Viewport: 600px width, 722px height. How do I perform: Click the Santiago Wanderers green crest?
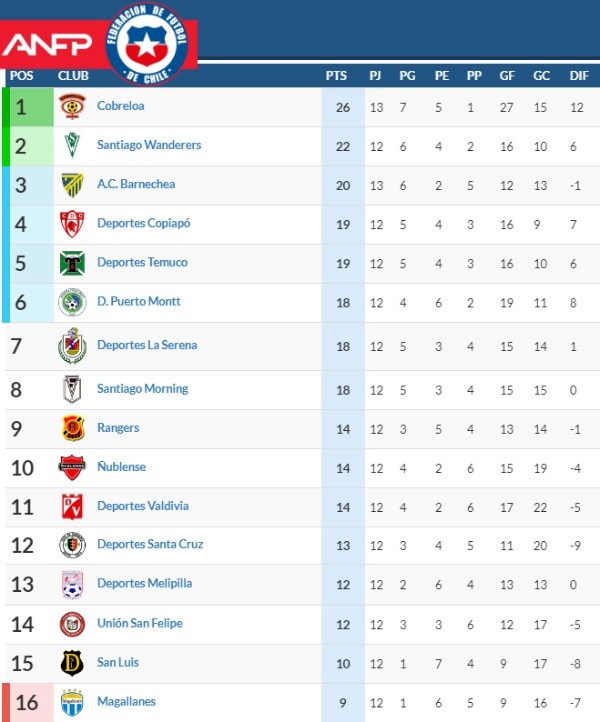click(x=72, y=145)
